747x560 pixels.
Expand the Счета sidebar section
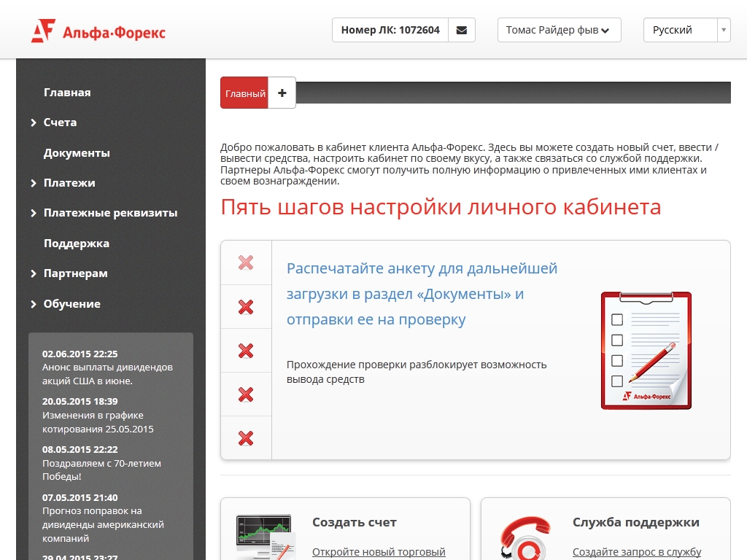tap(60, 122)
